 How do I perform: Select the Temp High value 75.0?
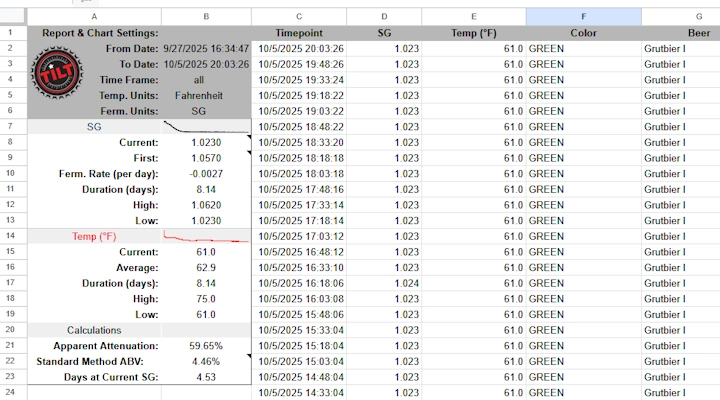[x=206, y=299]
